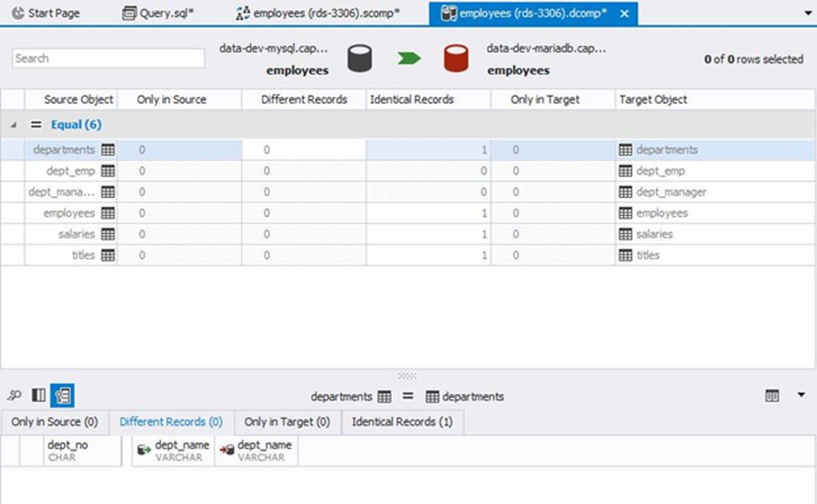
Task: Open the dropdown at far right of tab bar
Action: (x=806, y=12)
